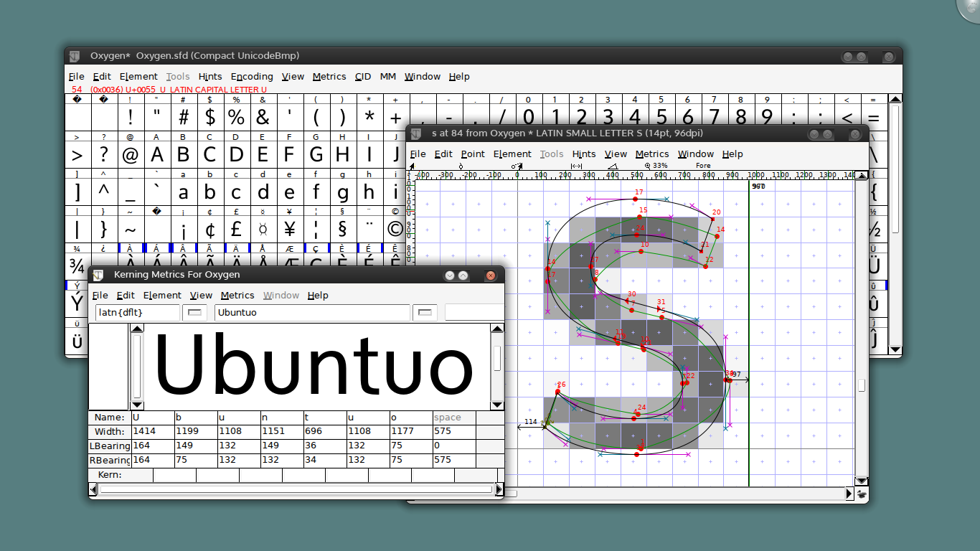Image resolution: width=980 pixels, height=551 pixels.
Task: Minimize the Kerning Metrics window
Action: pyautogui.click(x=450, y=275)
